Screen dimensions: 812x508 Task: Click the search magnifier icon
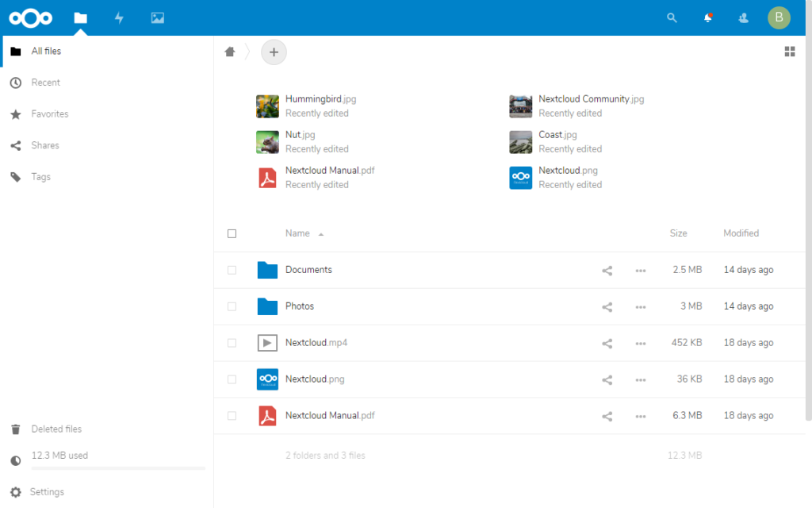(x=672, y=18)
